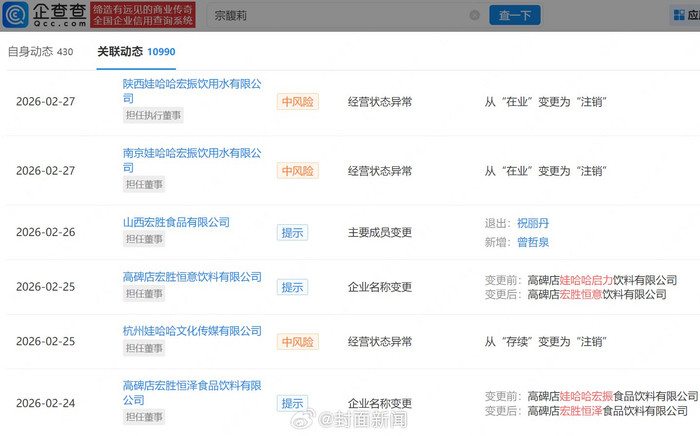
Task: Click 中风险 badge in the 南京娃哈哈 row
Action: point(298,171)
